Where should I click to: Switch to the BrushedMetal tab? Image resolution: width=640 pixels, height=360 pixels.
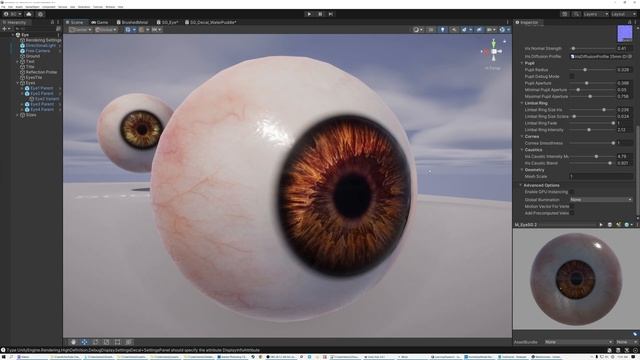(132, 22)
